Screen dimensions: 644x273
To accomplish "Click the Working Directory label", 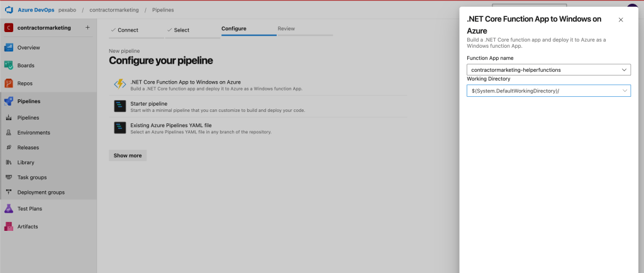I will tap(488, 79).
